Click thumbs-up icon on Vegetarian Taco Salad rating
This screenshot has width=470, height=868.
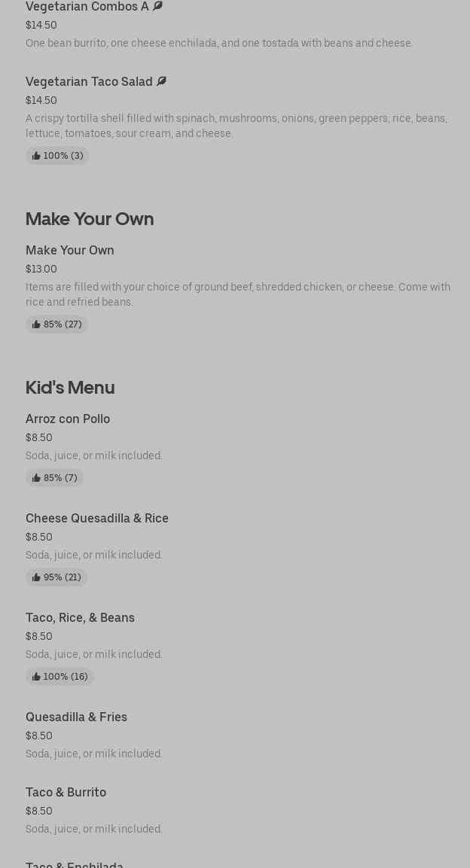36,156
